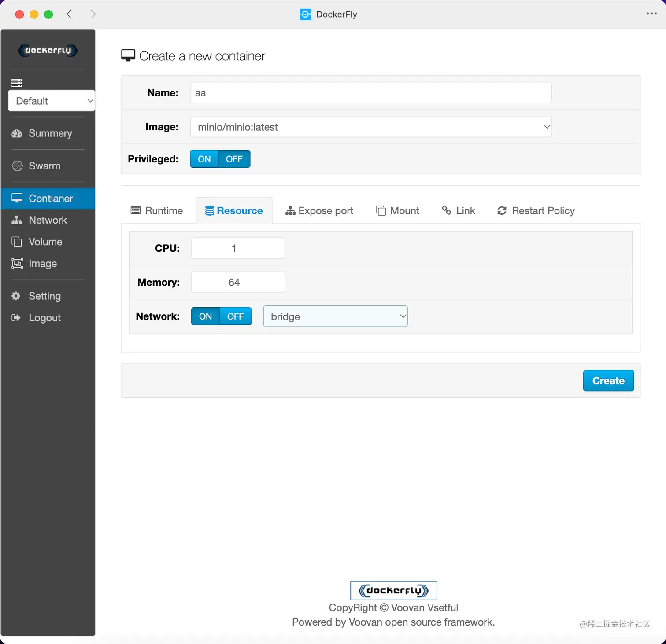Click the Name input field containing aa

[x=371, y=93]
